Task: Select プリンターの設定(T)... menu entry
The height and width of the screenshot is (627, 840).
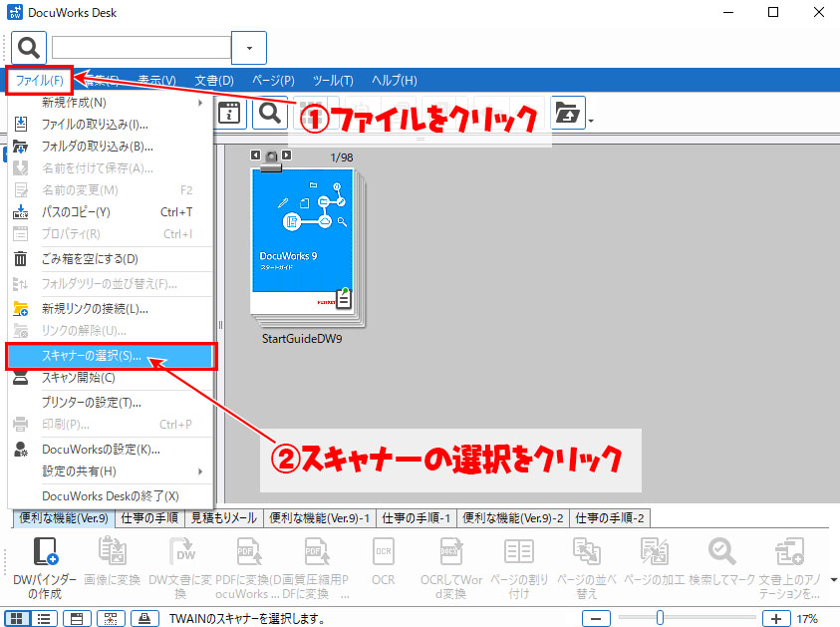Action: pyautogui.click(x=111, y=403)
